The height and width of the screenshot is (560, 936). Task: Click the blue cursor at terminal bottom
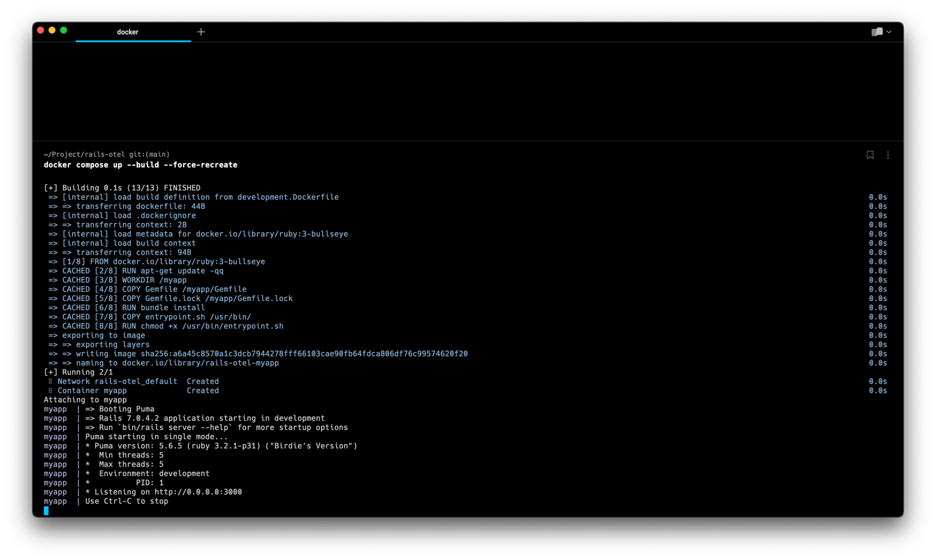[x=46, y=510]
